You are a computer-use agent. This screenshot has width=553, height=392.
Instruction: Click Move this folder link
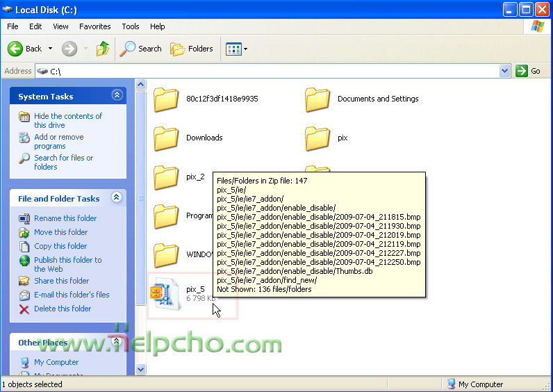click(x=60, y=232)
